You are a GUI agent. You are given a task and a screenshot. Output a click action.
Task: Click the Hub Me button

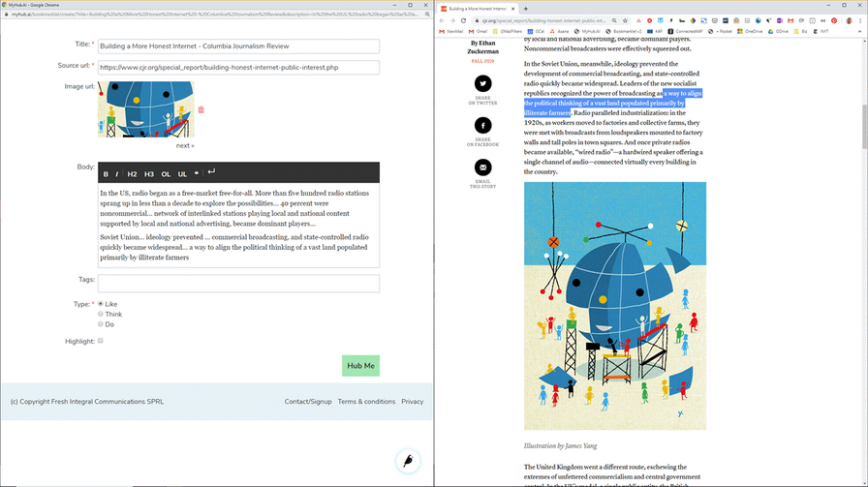pos(360,366)
